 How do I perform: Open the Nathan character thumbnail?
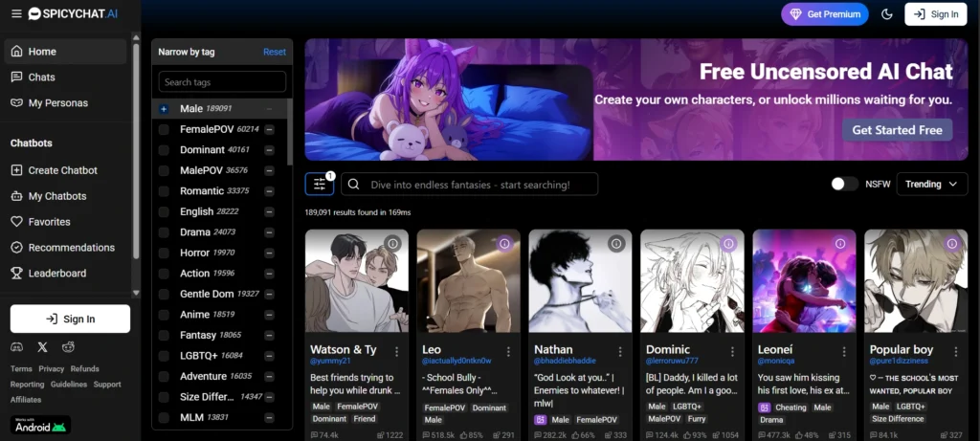580,280
